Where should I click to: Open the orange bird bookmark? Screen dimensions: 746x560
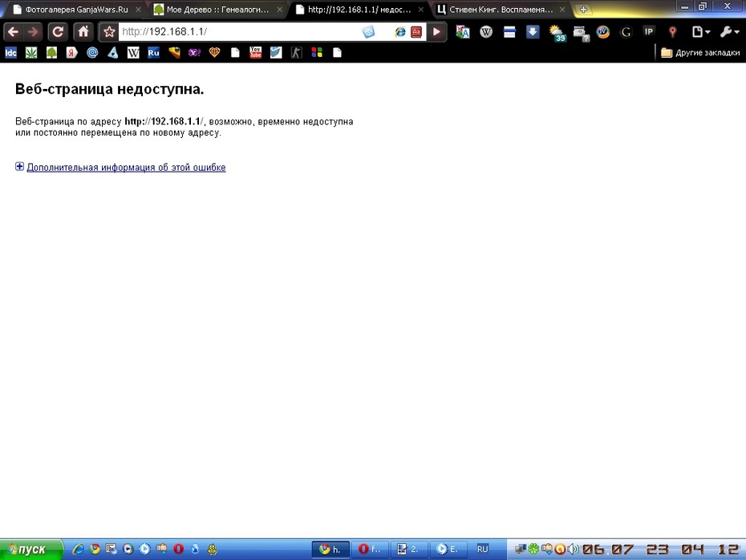pos(174,53)
